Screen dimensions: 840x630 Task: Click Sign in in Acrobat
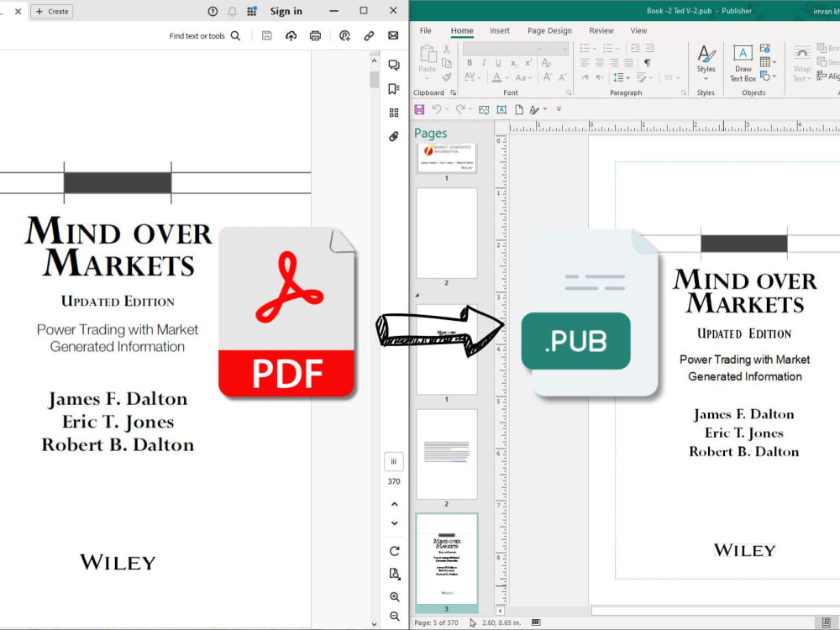pyautogui.click(x=286, y=11)
